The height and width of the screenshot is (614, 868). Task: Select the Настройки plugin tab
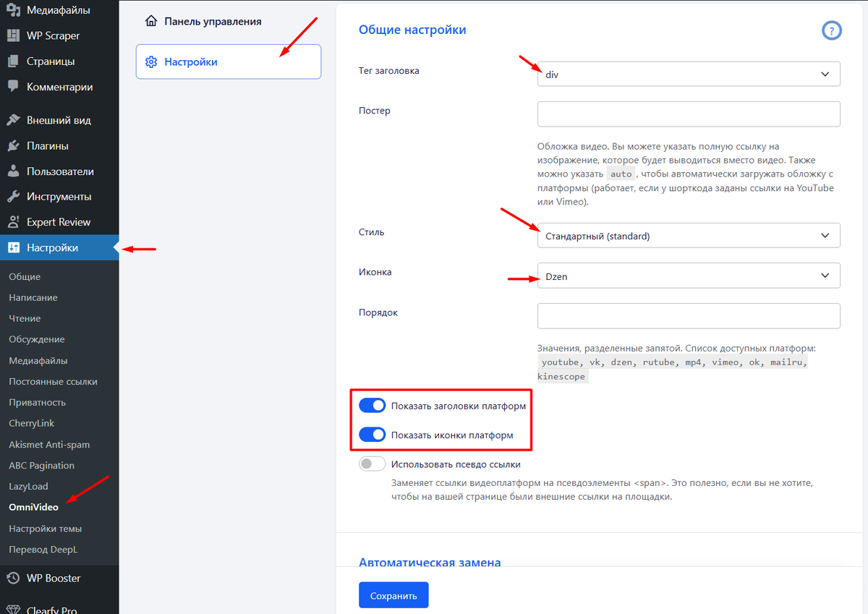(x=229, y=61)
